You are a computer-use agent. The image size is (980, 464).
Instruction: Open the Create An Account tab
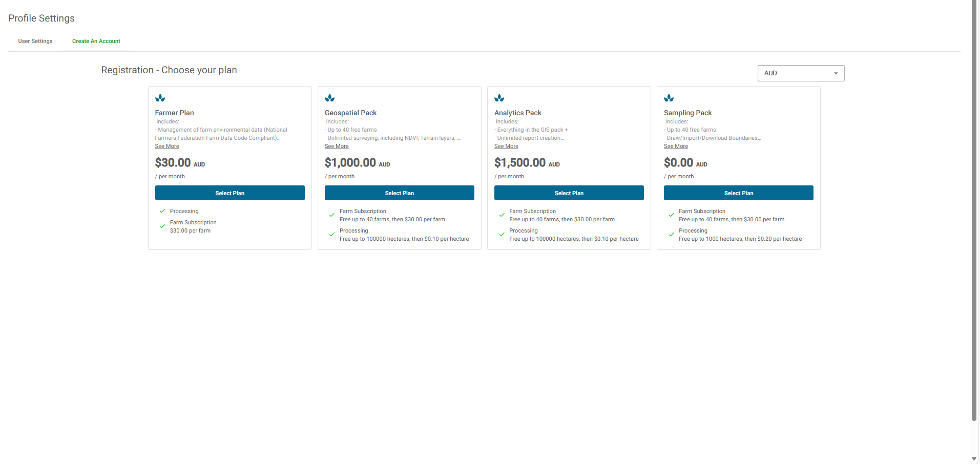pyautogui.click(x=96, y=41)
